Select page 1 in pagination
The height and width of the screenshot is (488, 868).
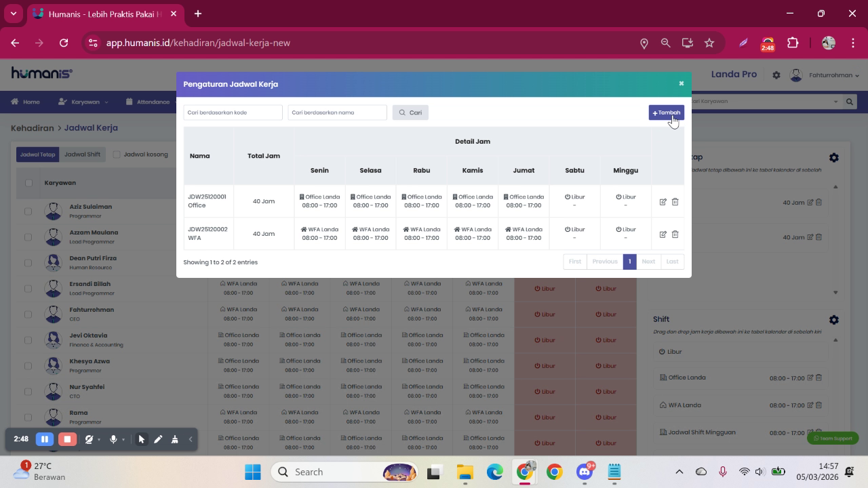[629, 262]
